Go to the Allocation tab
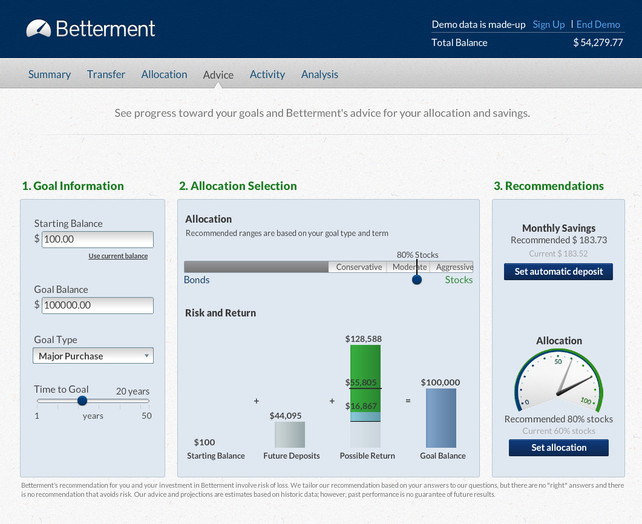The height and width of the screenshot is (524, 642). [164, 75]
